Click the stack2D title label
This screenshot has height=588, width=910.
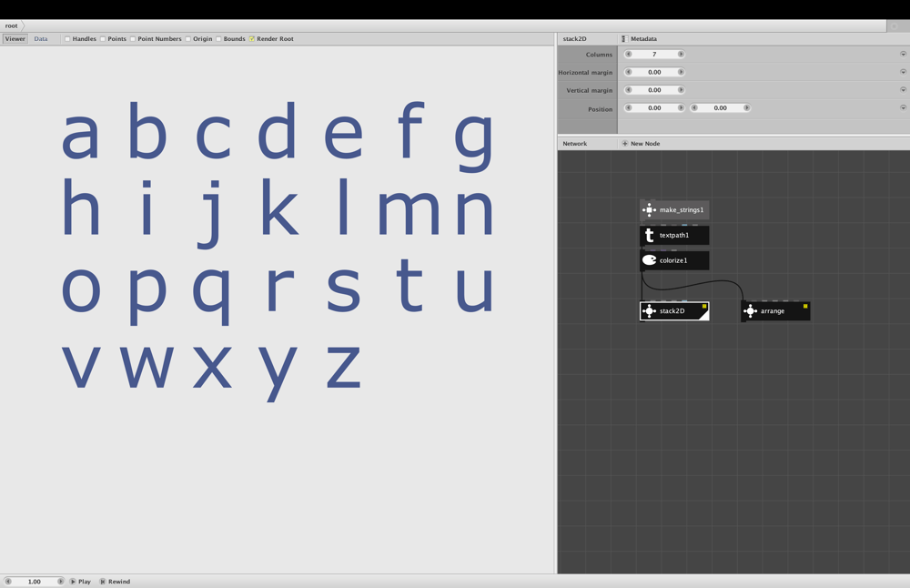[x=574, y=39]
